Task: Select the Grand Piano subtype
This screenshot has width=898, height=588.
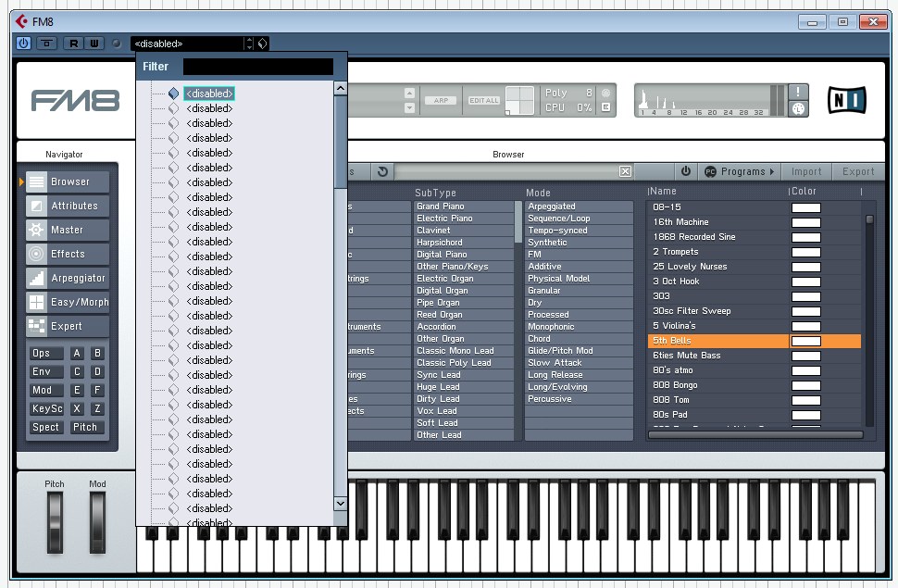Action: tap(463, 206)
